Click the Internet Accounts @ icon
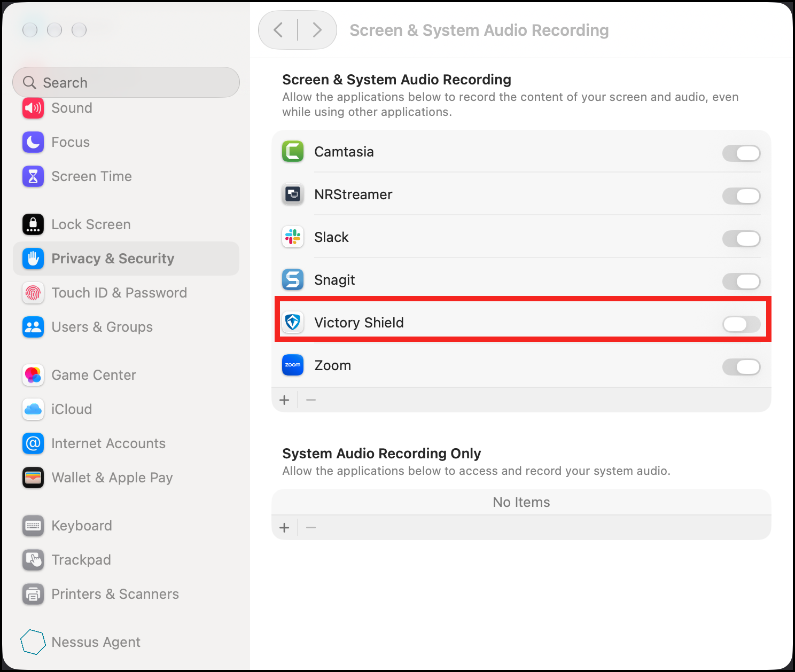Image resolution: width=795 pixels, height=672 pixels. [x=33, y=443]
